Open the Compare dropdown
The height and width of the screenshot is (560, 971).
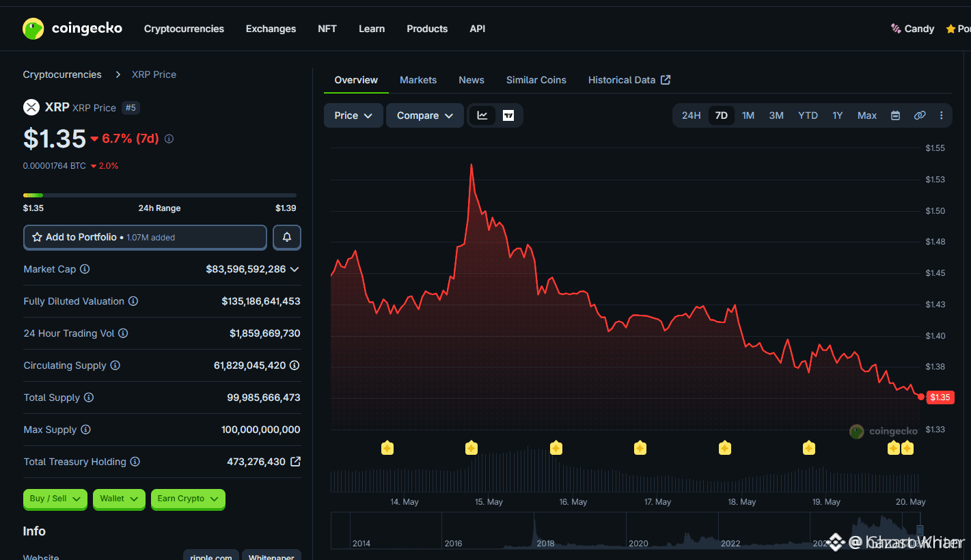coord(425,115)
